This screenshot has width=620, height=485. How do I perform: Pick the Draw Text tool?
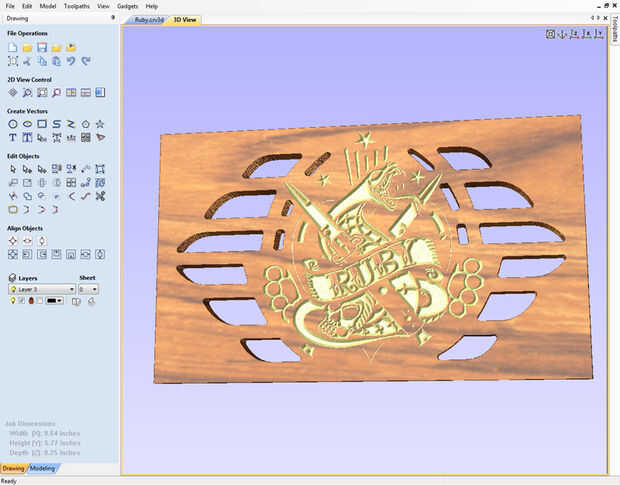click(x=13, y=138)
